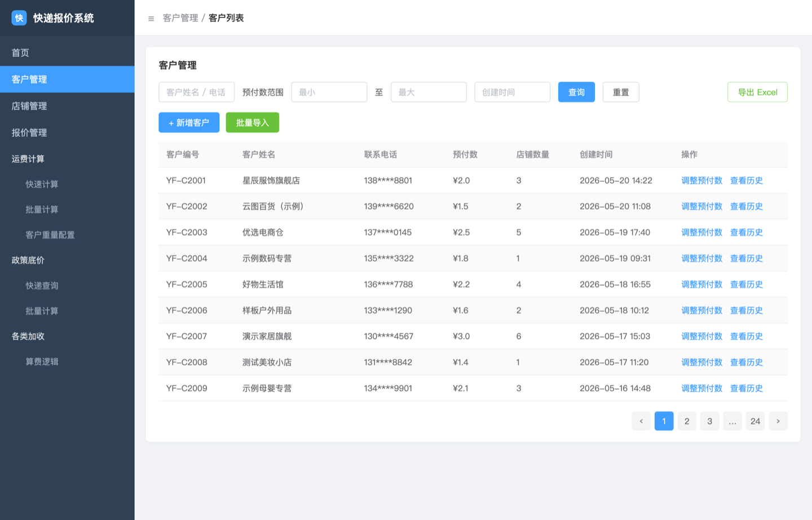Collapse the 运费计算 sidebar group
812x520 pixels.
(x=67, y=159)
